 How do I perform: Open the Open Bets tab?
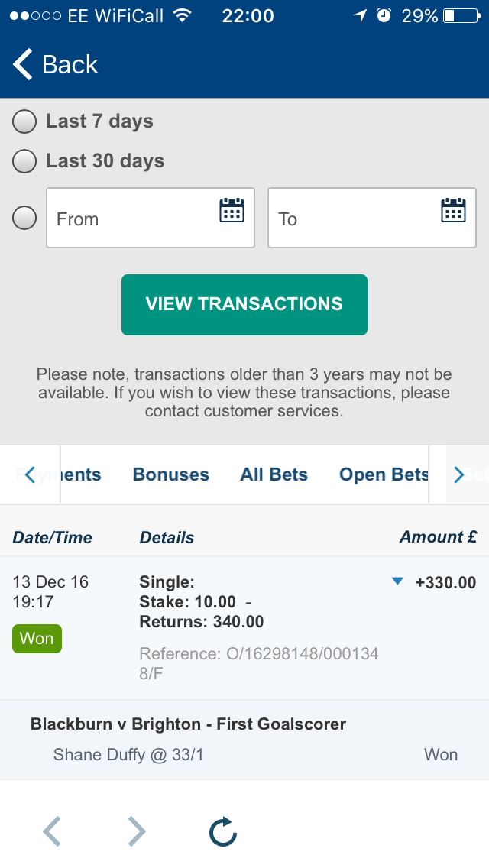(x=384, y=474)
